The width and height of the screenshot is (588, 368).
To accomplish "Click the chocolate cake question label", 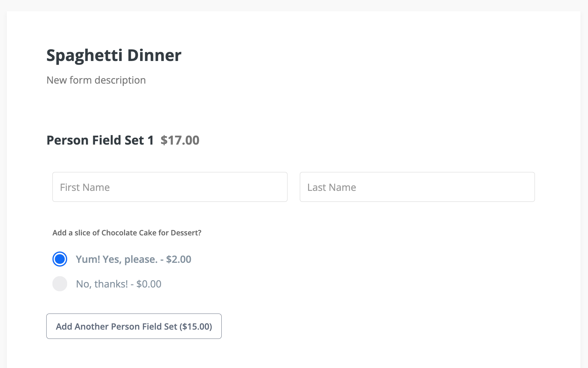I will tap(127, 233).
